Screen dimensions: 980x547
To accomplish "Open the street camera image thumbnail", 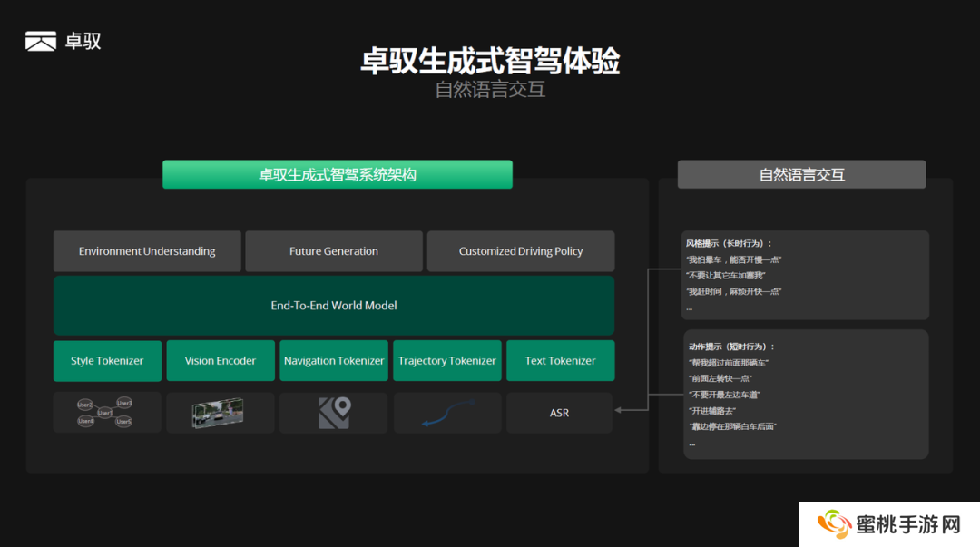I will point(219,413).
